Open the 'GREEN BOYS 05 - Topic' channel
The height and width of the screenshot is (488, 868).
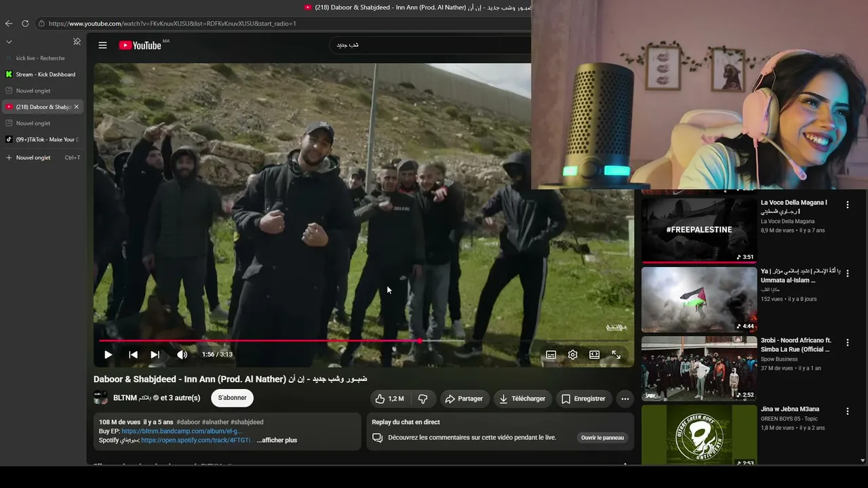pos(789,419)
